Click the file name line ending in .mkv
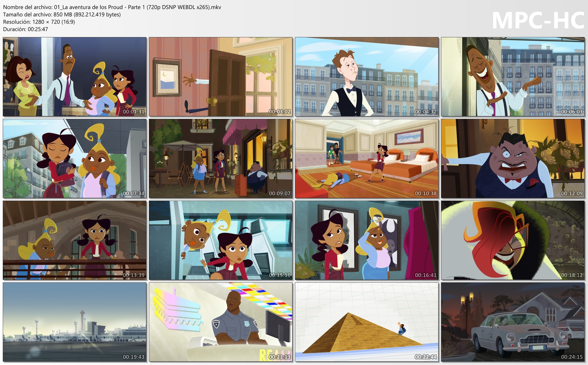The image size is (588, 365). (x=112, y=7)
